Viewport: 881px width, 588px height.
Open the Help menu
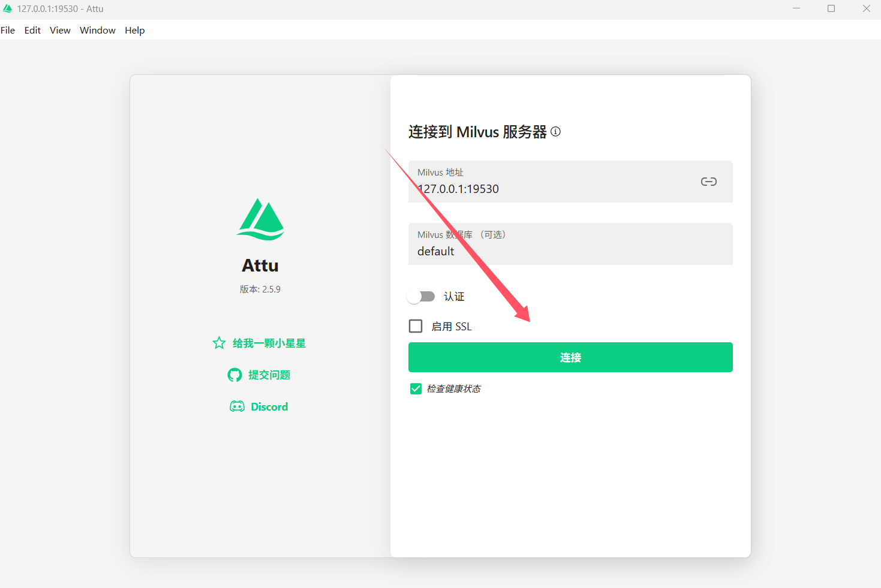click(135, 30)
